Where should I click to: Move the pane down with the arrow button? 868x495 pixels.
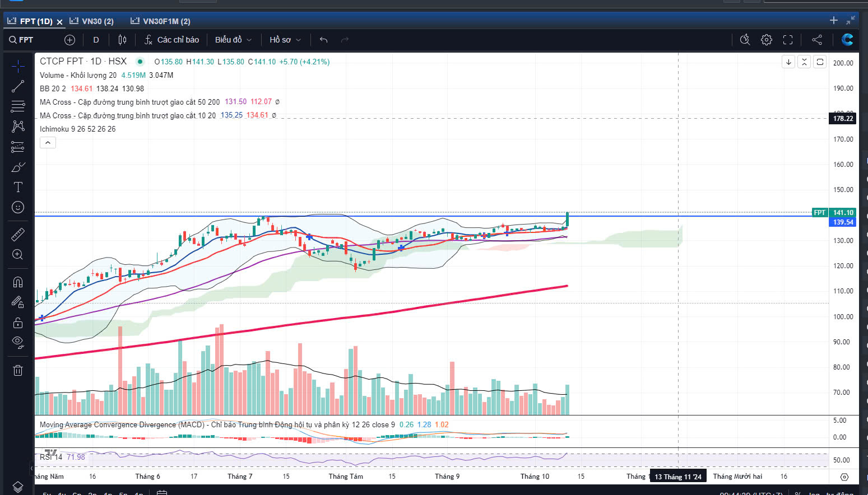[788, 62]
